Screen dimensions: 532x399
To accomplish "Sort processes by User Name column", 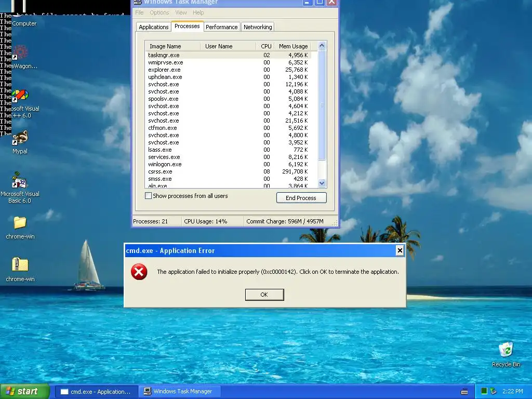I will pos(228,46).
